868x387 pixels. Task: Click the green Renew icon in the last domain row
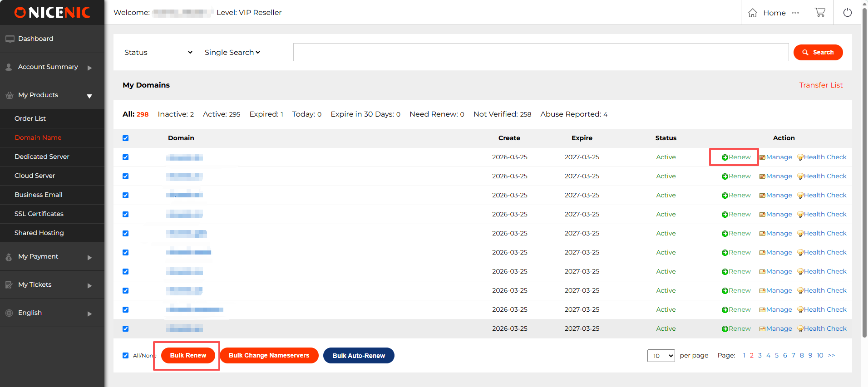pos(725,329)
